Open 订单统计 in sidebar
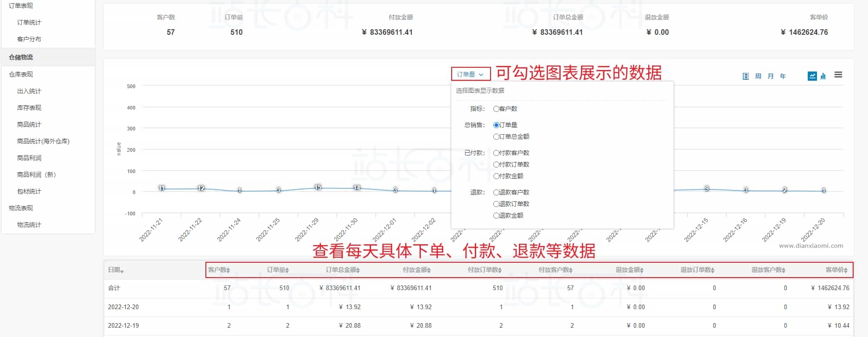868x337 pixels. pos(29,22)
